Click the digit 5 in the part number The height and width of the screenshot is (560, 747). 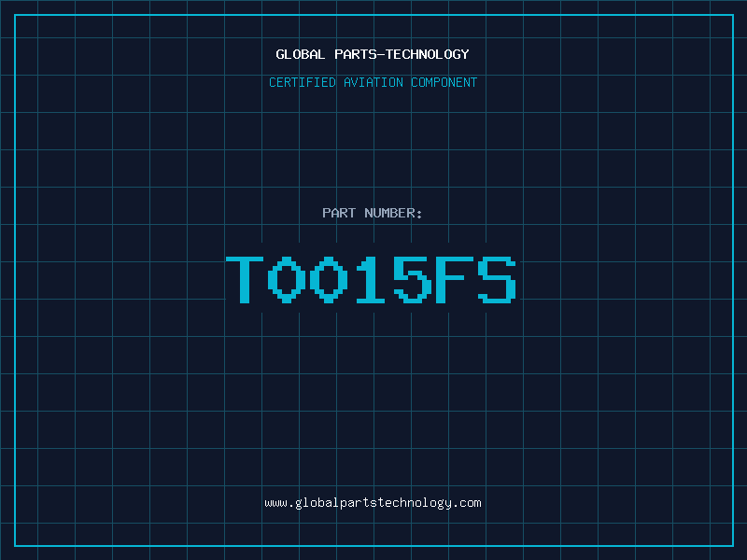(414, 279)
